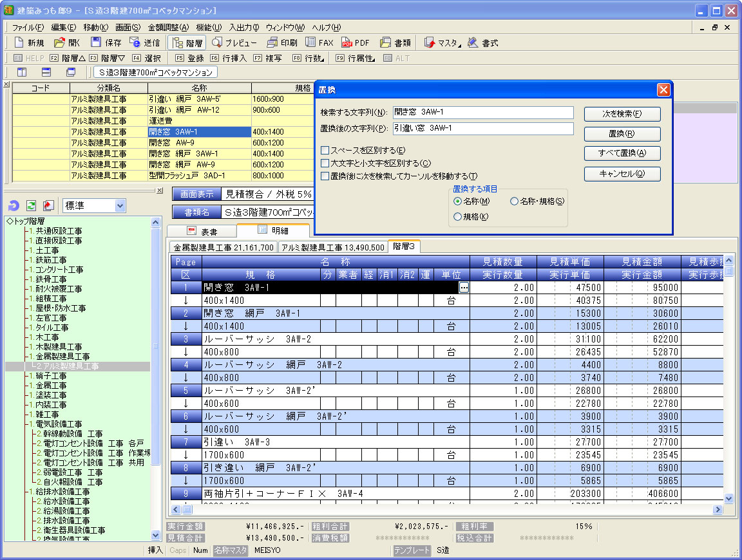Check 大文字と小文字を区別する option

click(x=325, y=163)
